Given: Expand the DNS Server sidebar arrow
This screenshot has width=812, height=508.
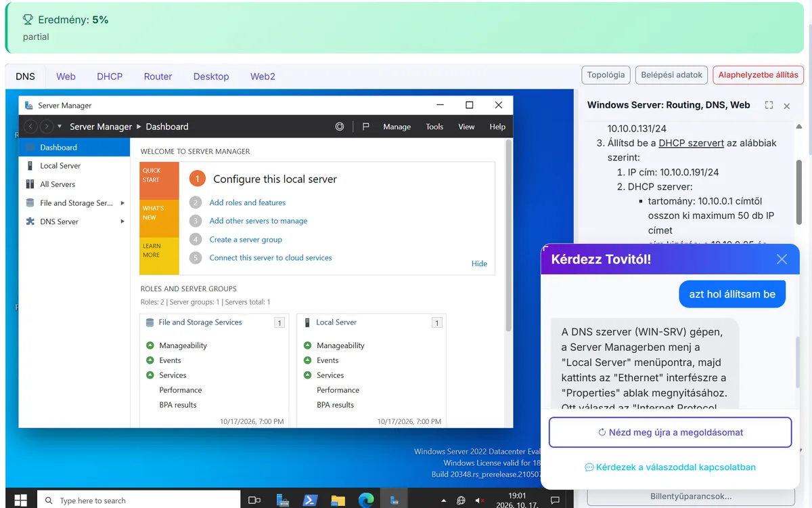Looking at the screenshot, I should tap(122, 221).
